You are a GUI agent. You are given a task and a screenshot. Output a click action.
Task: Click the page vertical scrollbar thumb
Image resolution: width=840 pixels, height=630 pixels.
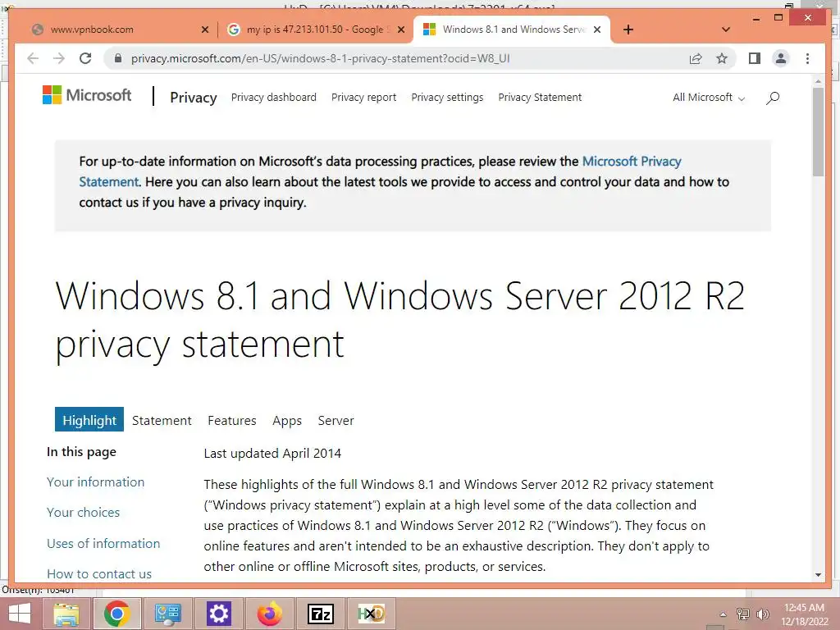coord(818,132)
